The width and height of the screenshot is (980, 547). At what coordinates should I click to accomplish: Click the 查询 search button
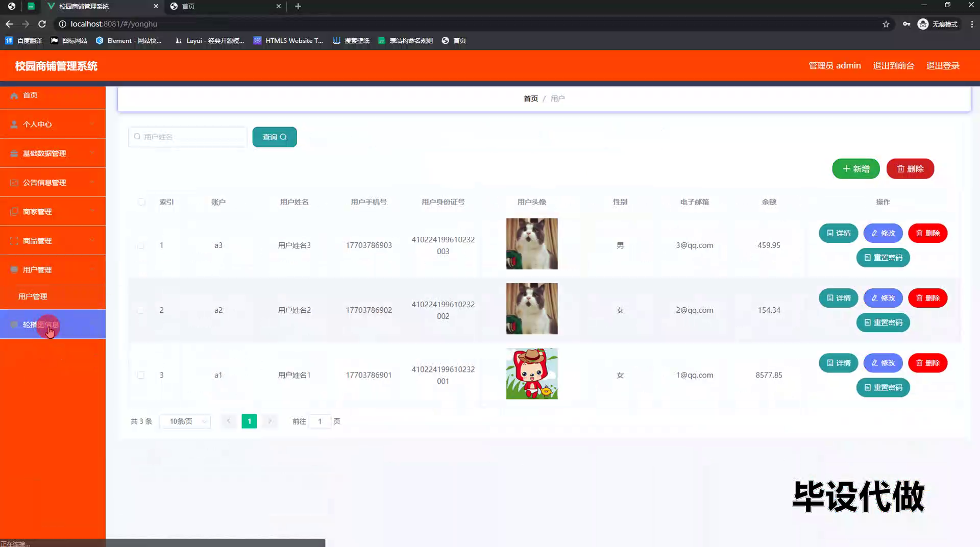point(275,137)
